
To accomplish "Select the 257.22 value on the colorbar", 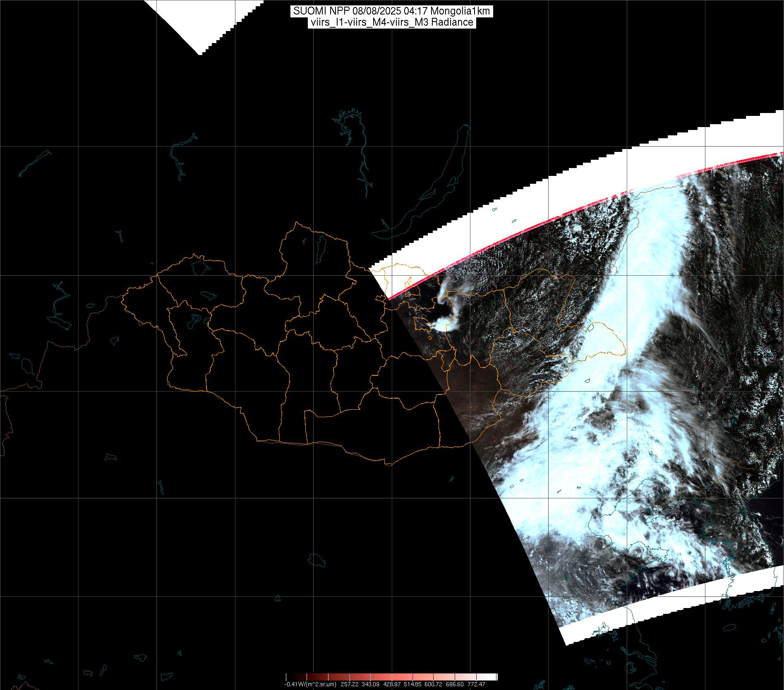I will pyautogui.click(x=350, y=684).
